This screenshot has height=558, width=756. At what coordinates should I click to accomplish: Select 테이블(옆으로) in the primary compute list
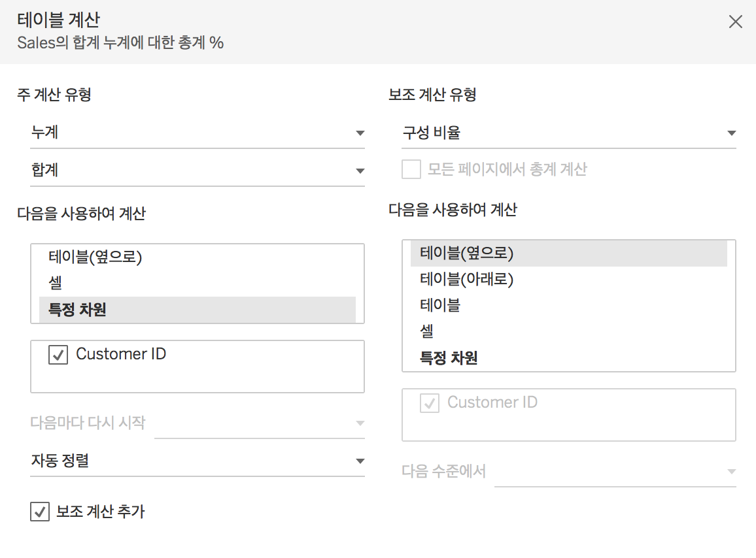click(95, 257)
